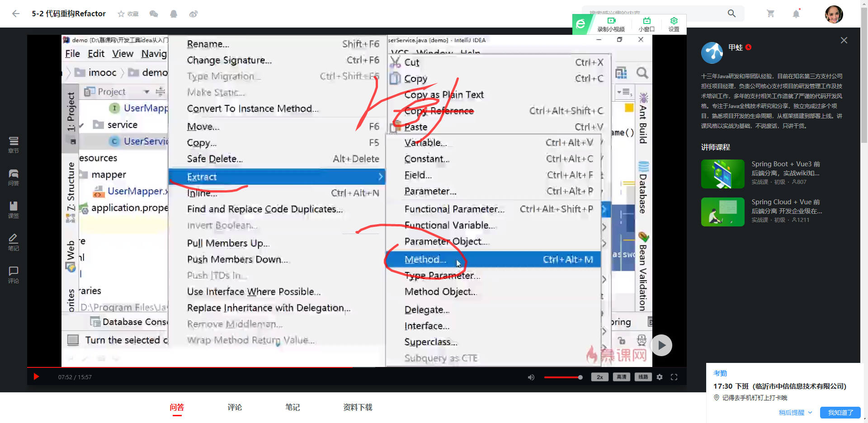Click the search magnifier icon
Screen dimensions: 868x423
[x=731, y=14]
